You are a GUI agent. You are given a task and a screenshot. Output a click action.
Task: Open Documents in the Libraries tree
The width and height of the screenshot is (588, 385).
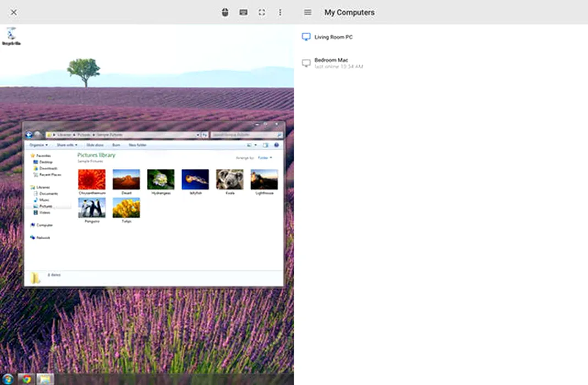[48, 194]
